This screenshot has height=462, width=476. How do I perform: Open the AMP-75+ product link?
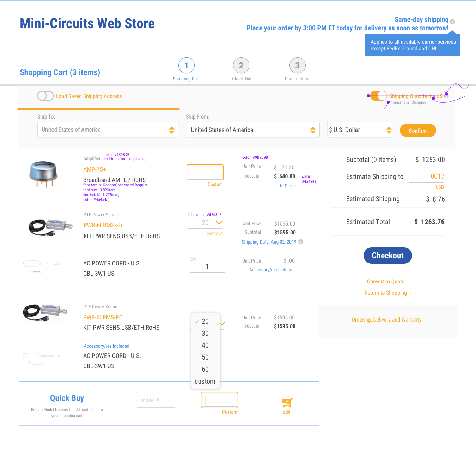[x=94, y=169]
